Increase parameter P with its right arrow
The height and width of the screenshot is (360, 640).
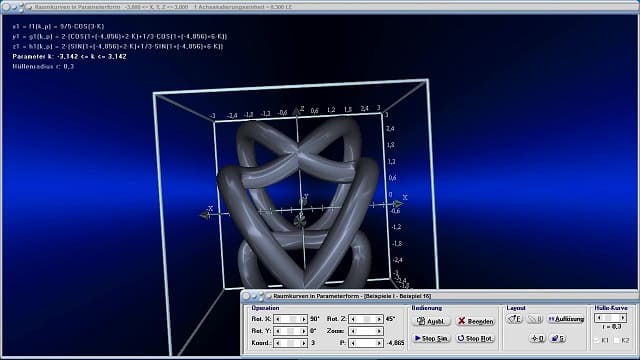(379, 343)
